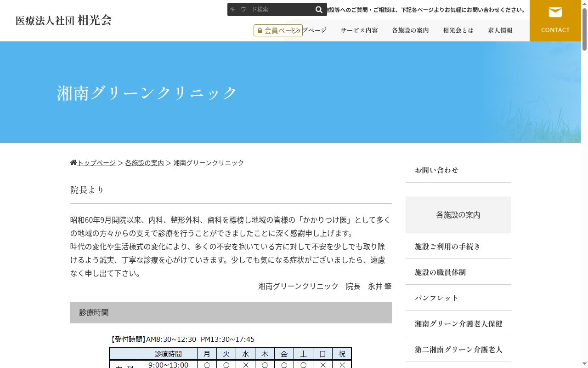Click the 土 column header in the table

303,354
